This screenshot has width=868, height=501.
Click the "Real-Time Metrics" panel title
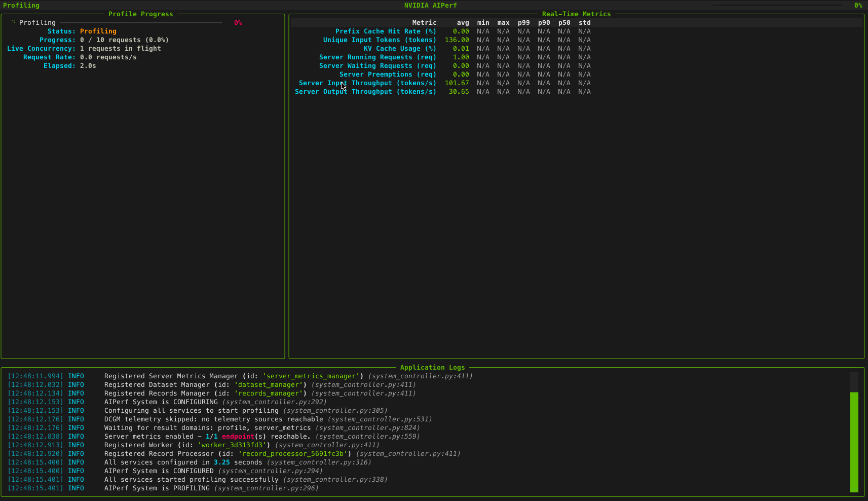[x=577, y=14]
